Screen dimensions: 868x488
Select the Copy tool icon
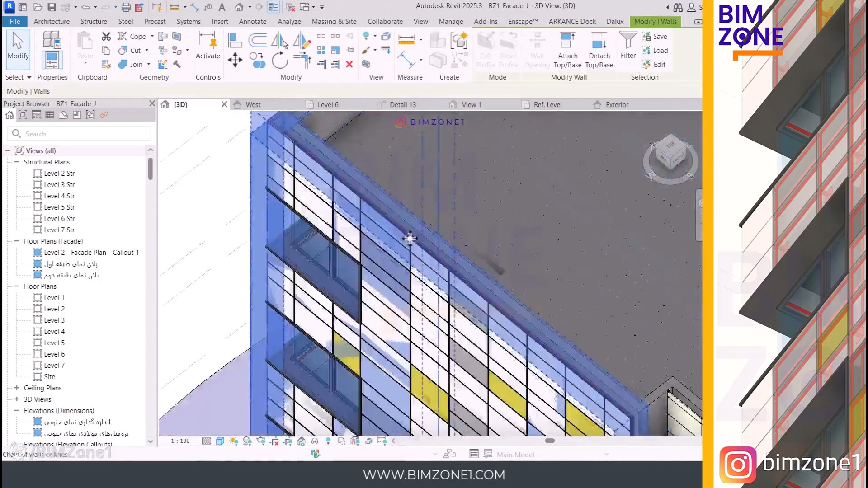pyautogui.click(x=257, y=60)
